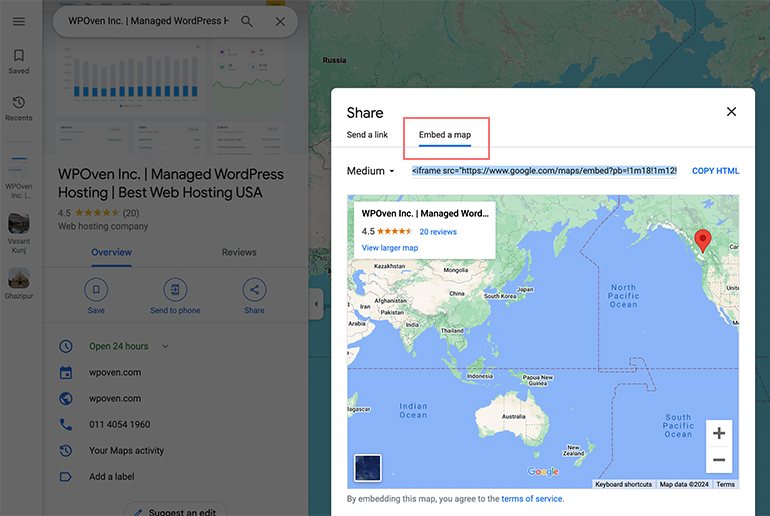Switch to the Reviews tab
Image resolution: width=770 pixels, height=516 pixels.
(239, 252)
